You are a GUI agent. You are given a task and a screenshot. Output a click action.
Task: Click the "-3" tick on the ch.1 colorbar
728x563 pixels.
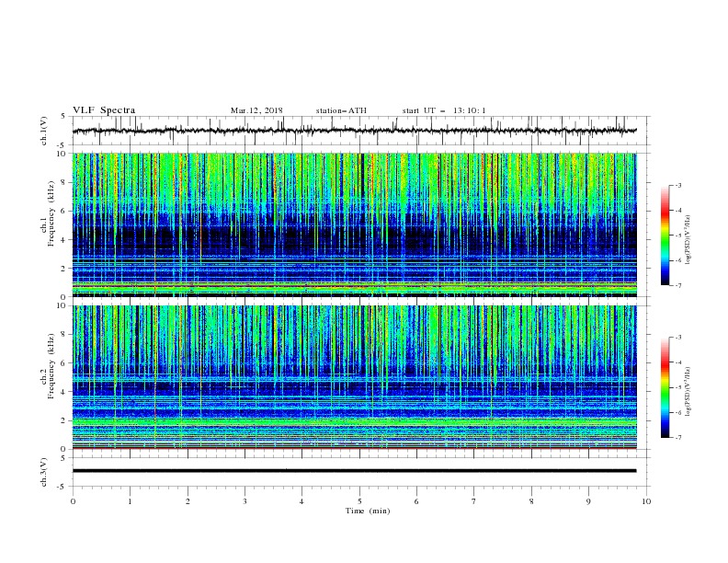coord(677,185)
